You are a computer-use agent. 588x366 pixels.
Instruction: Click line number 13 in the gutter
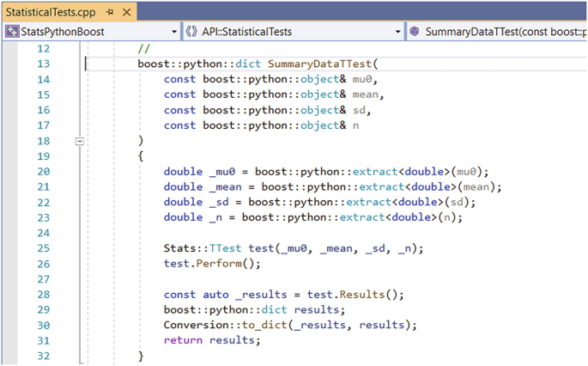pos(43,64)
